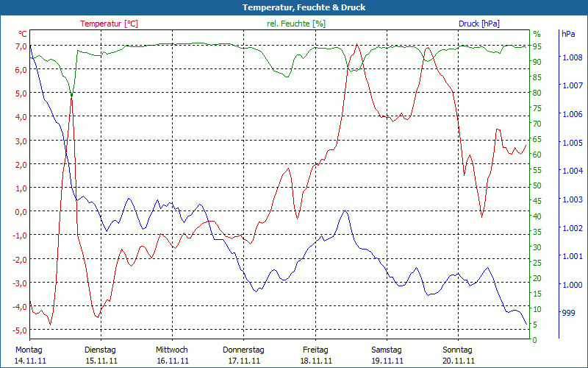Click the '70' humidity axis value
The height and width of the screenshot is (368, 588).
(537, 124)
